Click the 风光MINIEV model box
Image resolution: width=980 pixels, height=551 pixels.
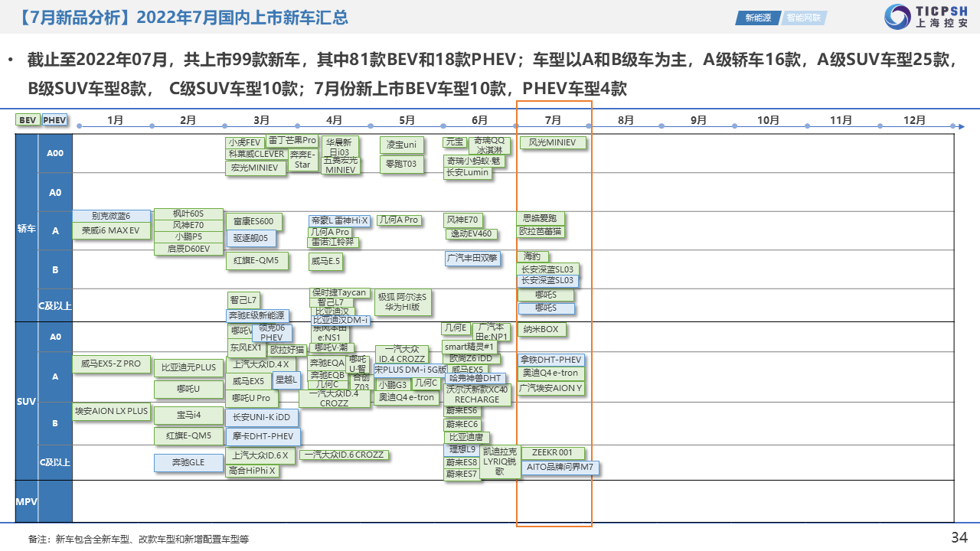tap(553, 143)
